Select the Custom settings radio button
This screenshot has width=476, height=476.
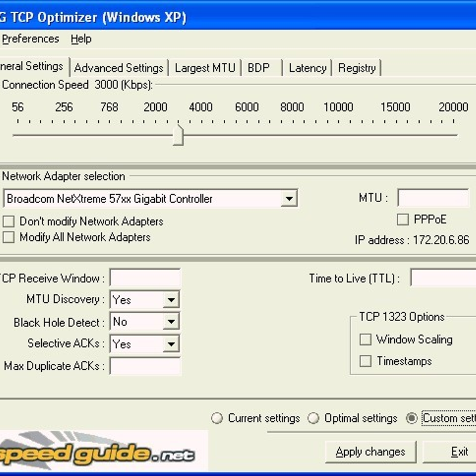(x=412, y=418)
